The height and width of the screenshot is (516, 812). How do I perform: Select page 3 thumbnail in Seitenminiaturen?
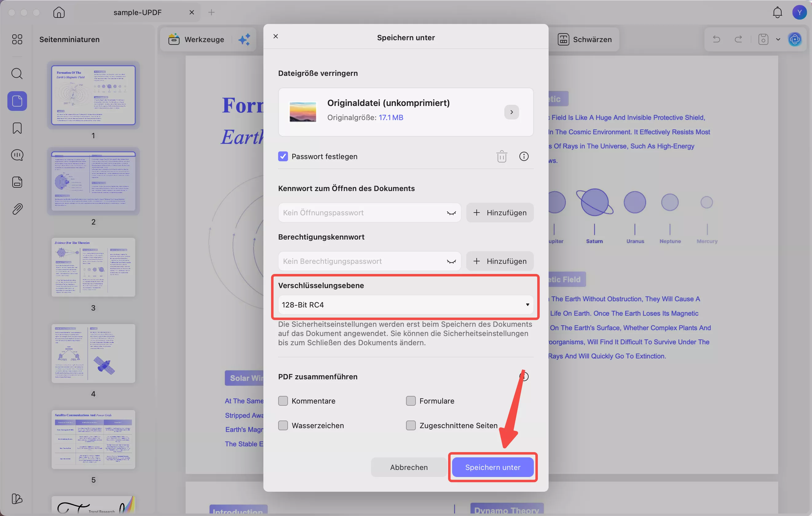[93, 267]
